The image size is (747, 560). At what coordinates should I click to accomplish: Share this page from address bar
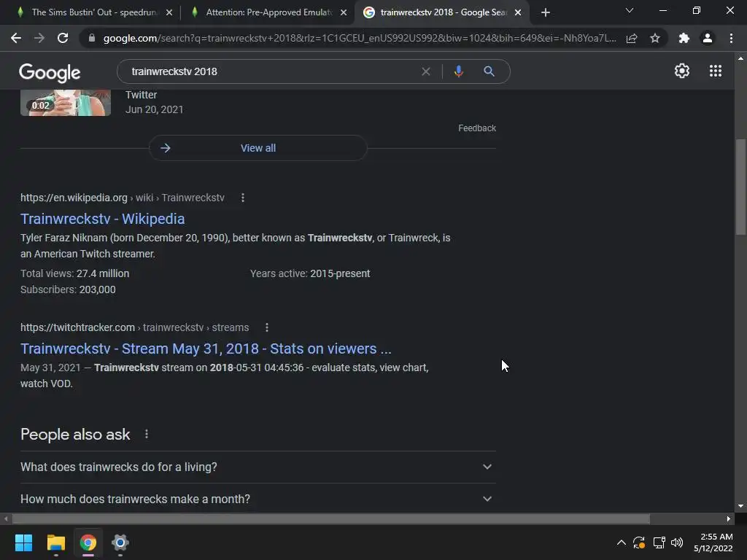coord(632,38)
